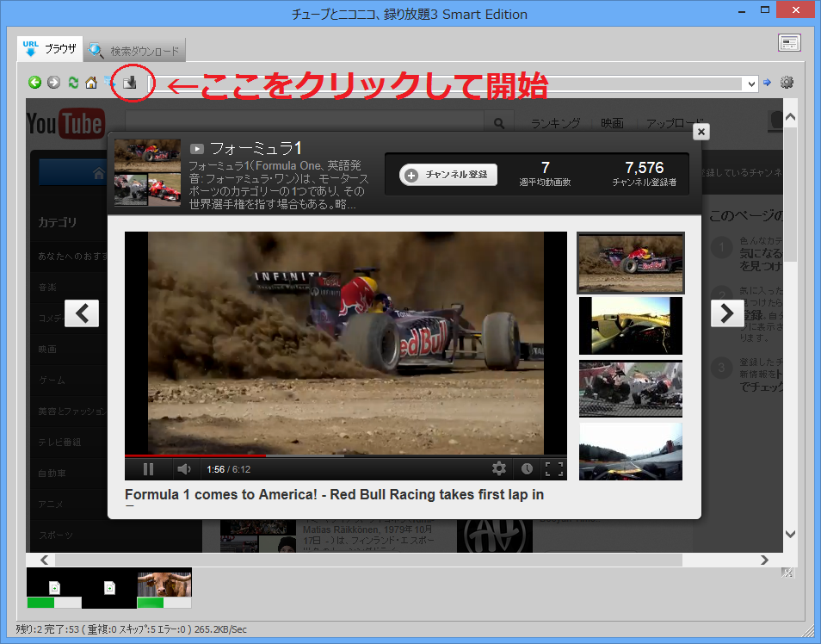Reload the page using the green refresh icon
The image size is (821, 644).
pyautogui.click(x=73, y=83)
